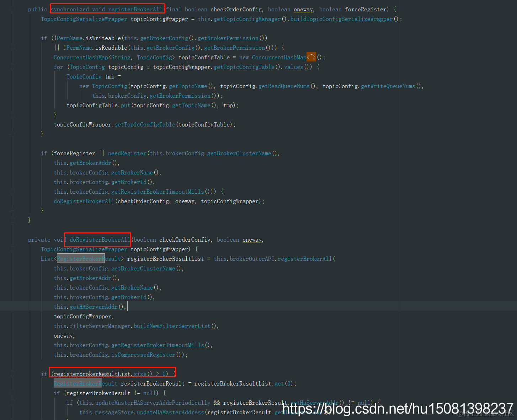Click the 'getTopicConfigTable' call in the for loop
The height and width of the screenshot is (420, 517).
pos(244,67)
